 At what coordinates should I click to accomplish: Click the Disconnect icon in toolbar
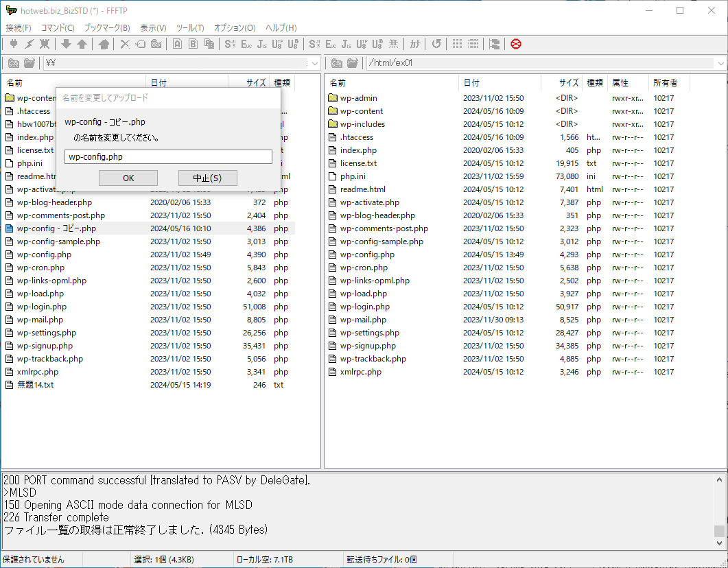coord(45,44)
